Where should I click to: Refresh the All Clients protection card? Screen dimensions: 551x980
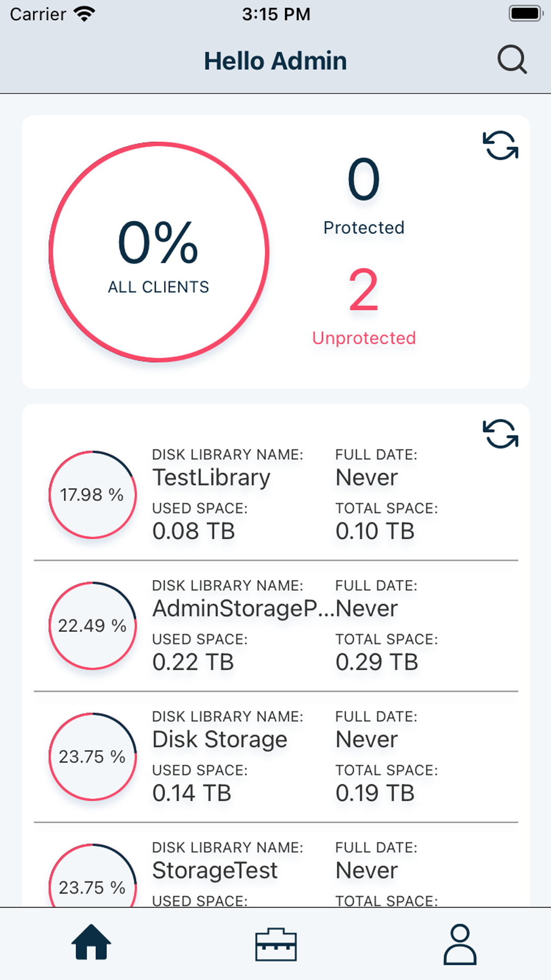point(500,145)
